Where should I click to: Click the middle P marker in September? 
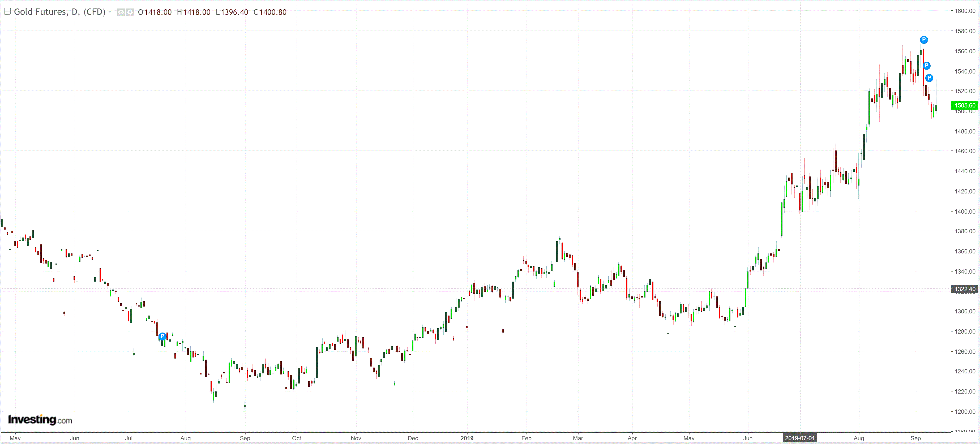(926, 65)
